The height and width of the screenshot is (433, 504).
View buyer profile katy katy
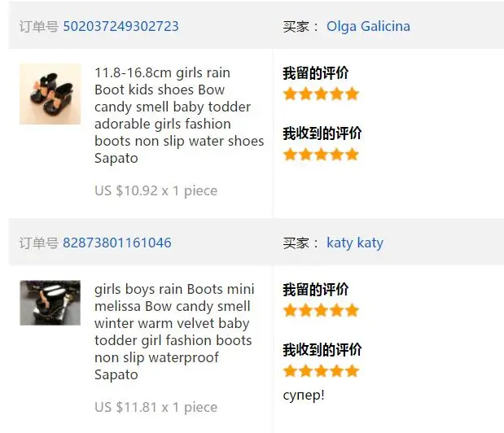coord(355,243)
